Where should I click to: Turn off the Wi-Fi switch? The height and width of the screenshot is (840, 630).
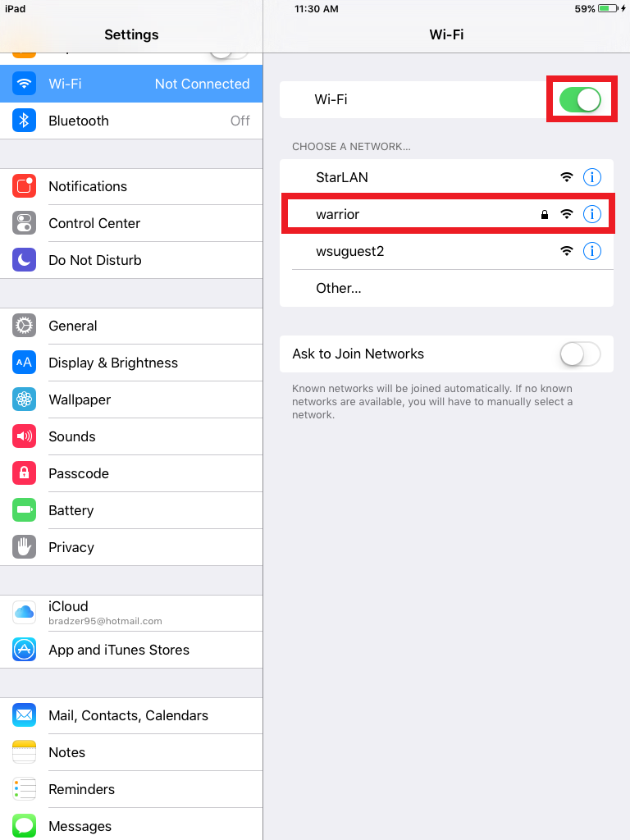click(580, 99)
